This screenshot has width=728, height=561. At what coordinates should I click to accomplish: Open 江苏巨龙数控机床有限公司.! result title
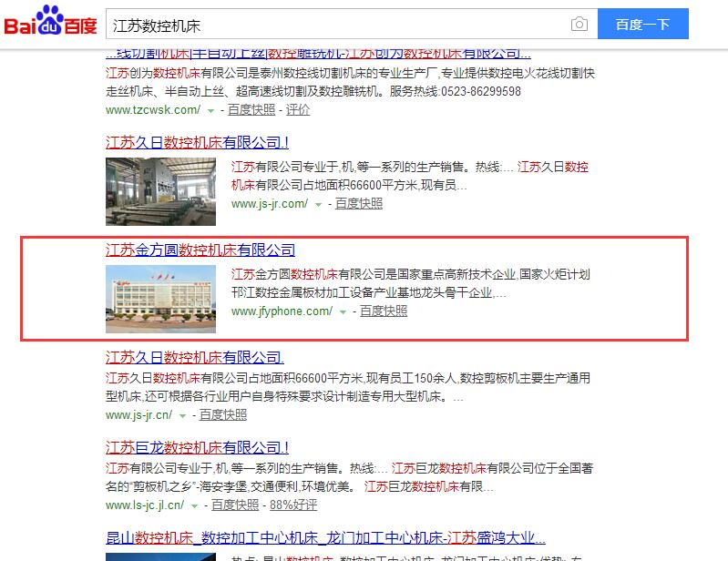(x=197, y=447)
